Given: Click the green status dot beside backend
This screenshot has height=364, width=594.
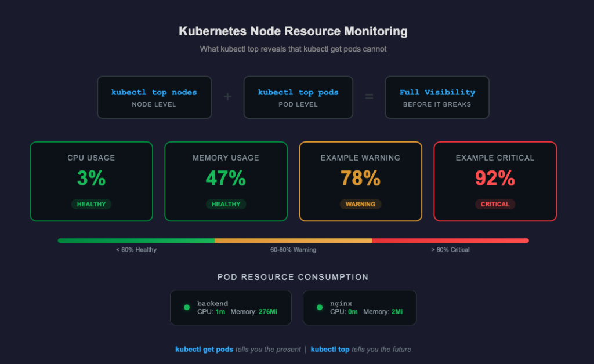Looking at the screenshot, I should click(187, 307).
